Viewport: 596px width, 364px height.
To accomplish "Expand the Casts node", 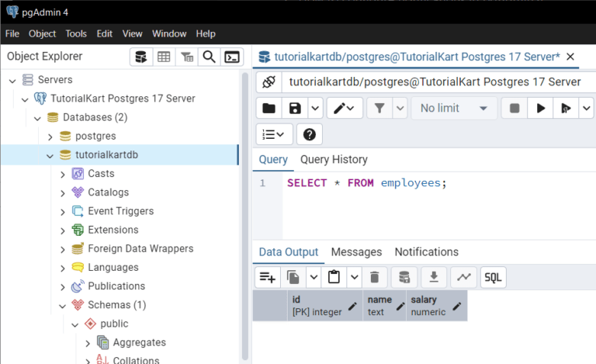I will pyautogui.click(x=63, y=175).
